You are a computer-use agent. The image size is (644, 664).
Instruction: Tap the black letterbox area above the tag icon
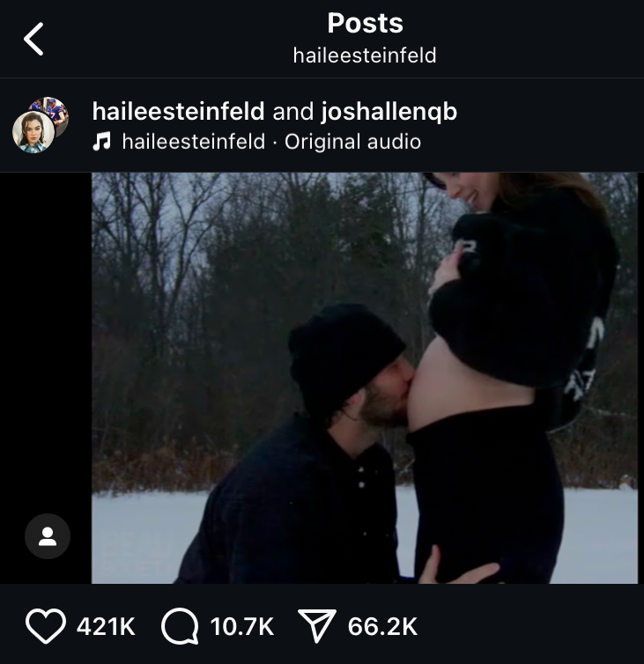point(46,339)
